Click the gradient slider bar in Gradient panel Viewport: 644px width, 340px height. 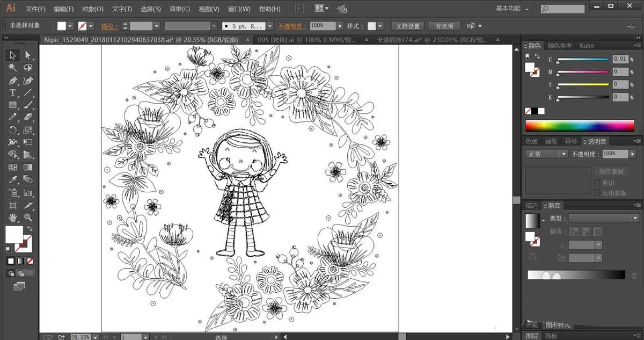(576, 275)
